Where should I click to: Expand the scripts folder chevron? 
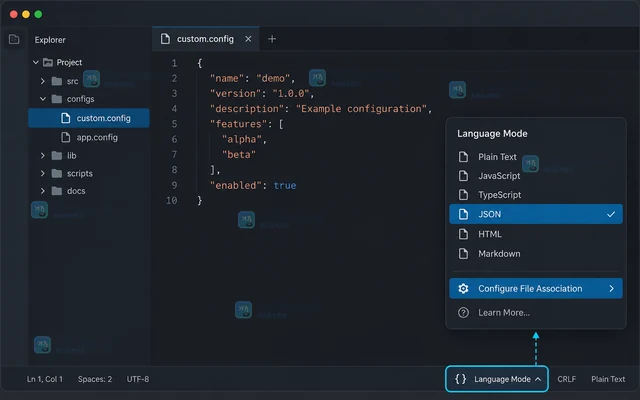pos(42,173)
